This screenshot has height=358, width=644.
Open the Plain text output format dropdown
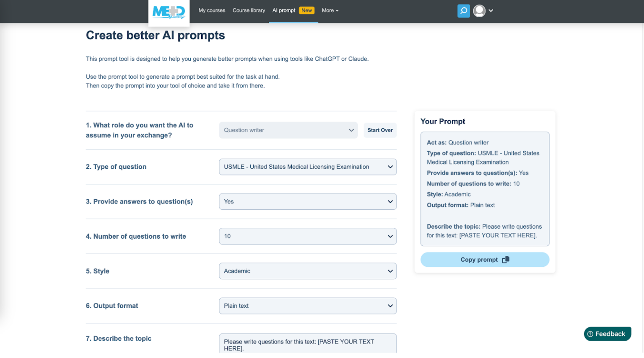click(307, 306)
